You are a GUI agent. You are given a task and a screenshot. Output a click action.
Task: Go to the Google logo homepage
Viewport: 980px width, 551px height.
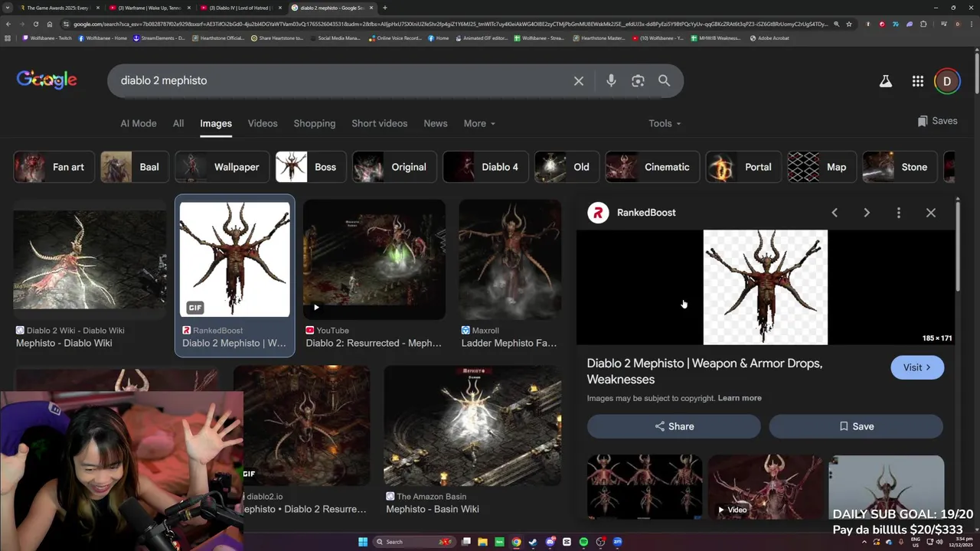pos(47,80)
